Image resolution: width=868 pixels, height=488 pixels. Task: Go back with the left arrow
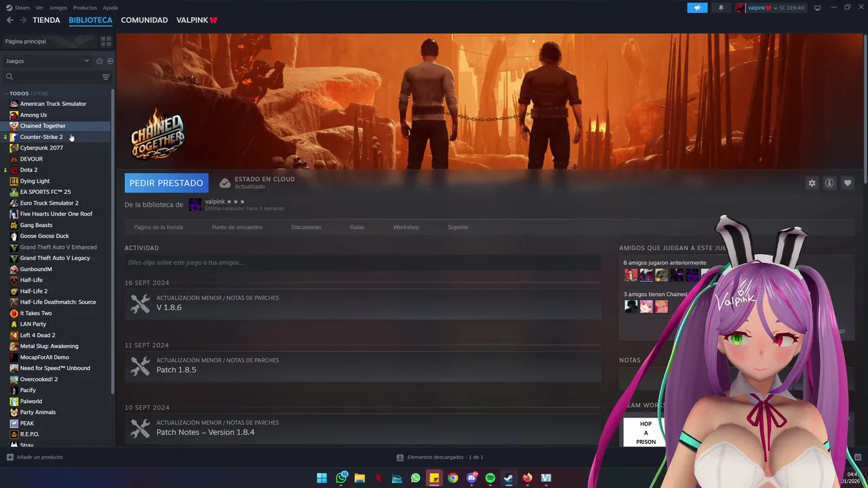[9, 20]
